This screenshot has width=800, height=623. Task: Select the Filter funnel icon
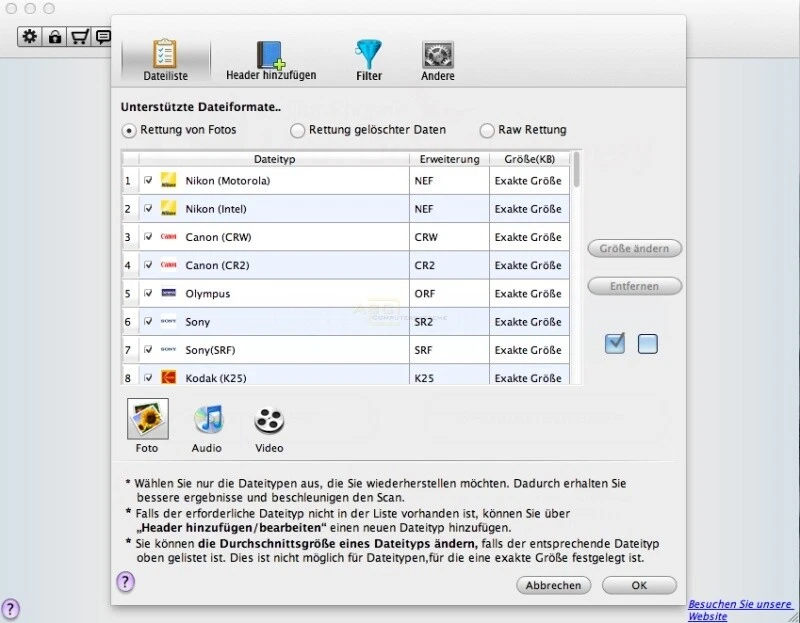(368, 56)
